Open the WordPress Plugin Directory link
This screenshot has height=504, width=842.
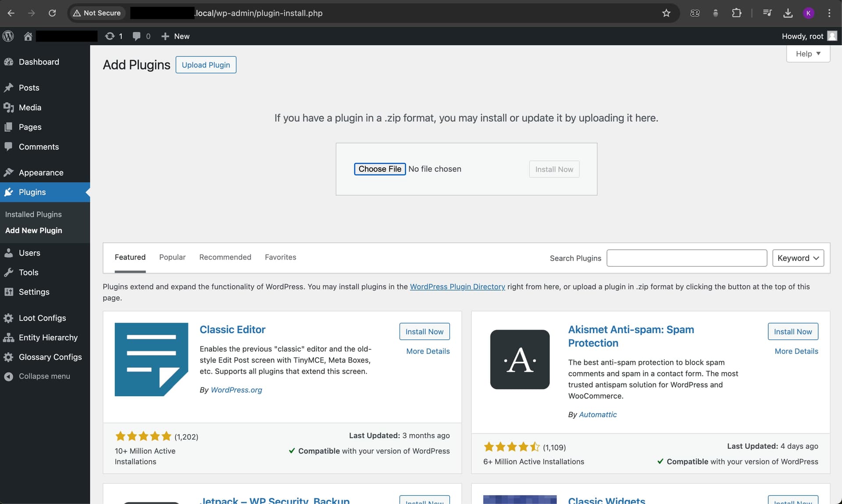[x=457, y=287]
